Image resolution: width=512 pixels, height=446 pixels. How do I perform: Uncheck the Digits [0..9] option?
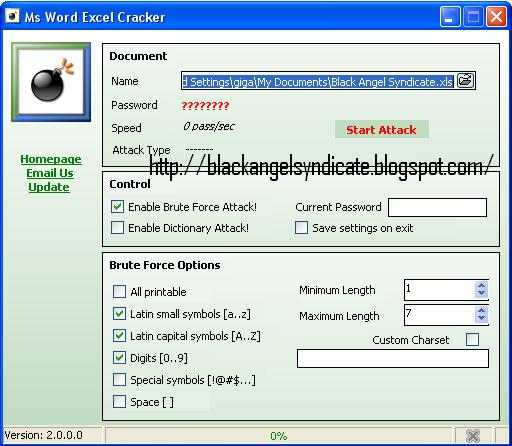point(119,358)
